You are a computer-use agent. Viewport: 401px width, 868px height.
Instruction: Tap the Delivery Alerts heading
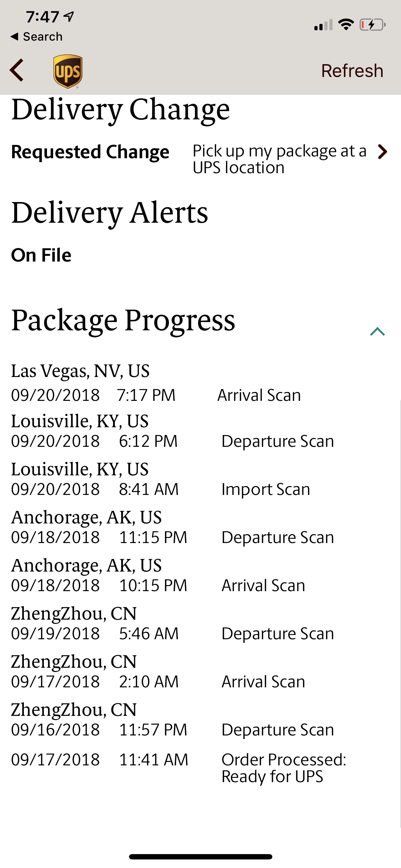pyautogui.click(x=110, y=213)
